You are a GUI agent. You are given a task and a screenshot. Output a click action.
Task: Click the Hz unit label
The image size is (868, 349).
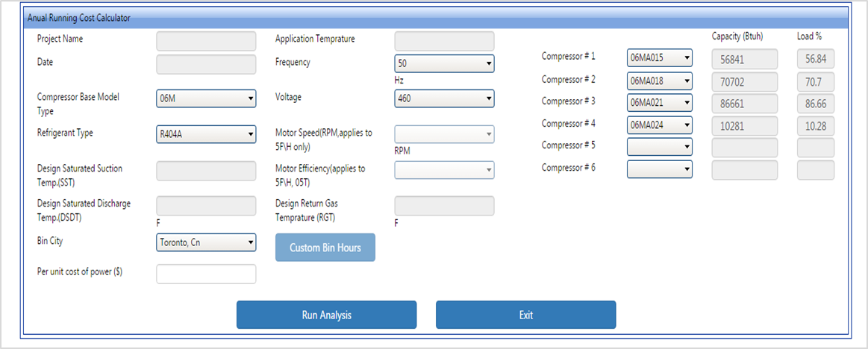pyautogui.click(x=399, y=81)
